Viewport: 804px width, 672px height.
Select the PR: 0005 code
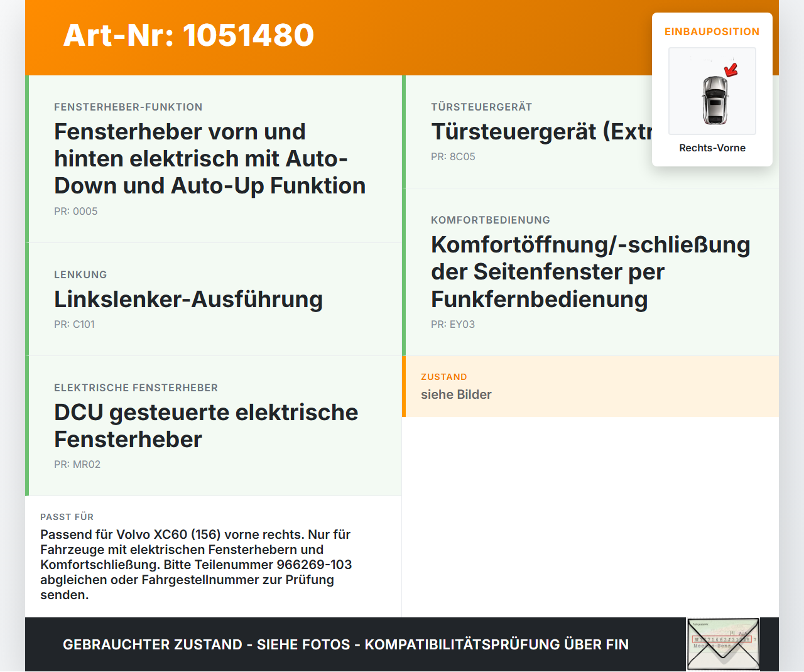point(76,211)
